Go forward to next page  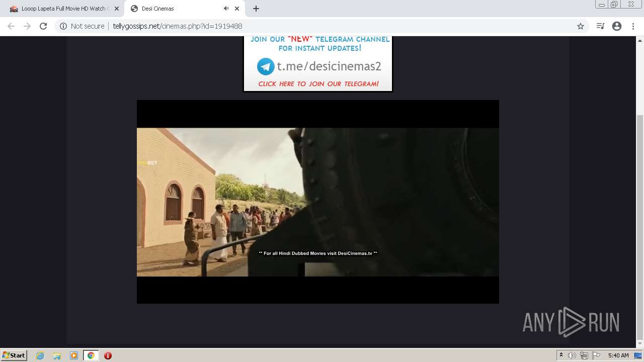[27, 26]
